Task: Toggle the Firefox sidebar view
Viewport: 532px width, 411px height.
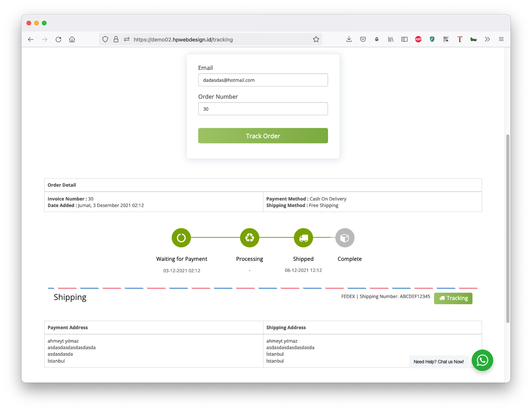Action: [x=404, y=39]
